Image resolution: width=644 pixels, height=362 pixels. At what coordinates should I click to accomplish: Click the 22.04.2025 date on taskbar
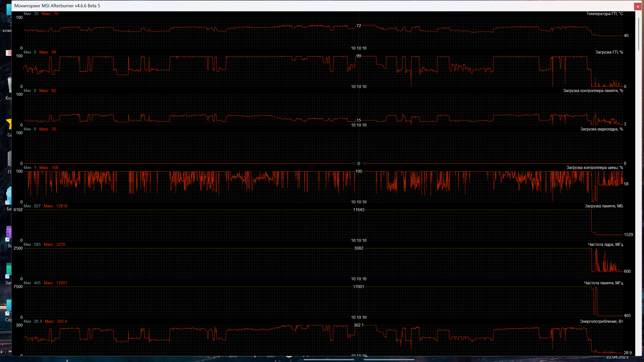click(x=617, y=357)
